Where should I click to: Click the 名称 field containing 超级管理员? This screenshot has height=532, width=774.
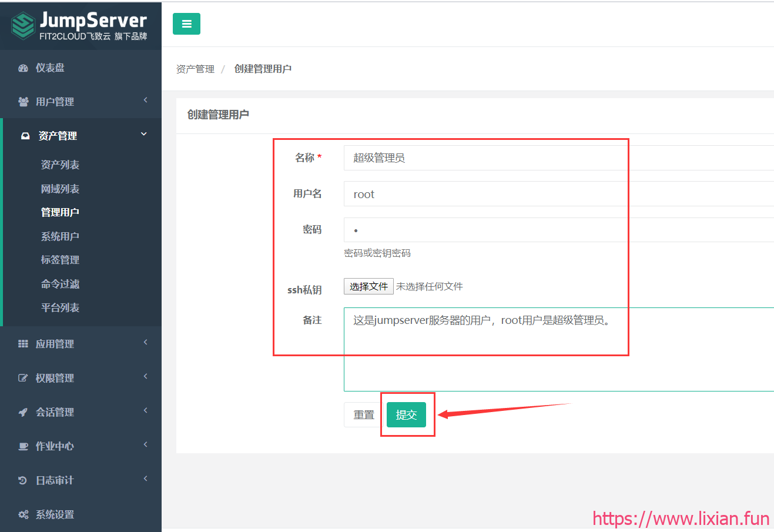click(559, 158)
